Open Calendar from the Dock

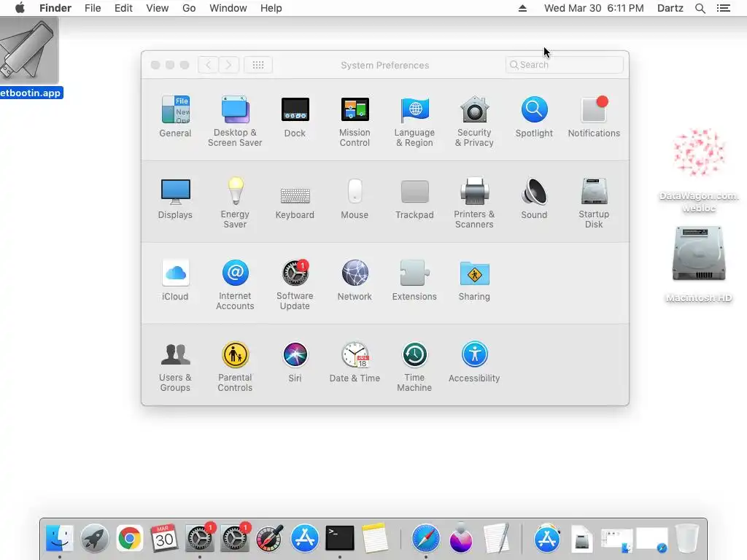[164, 539]
